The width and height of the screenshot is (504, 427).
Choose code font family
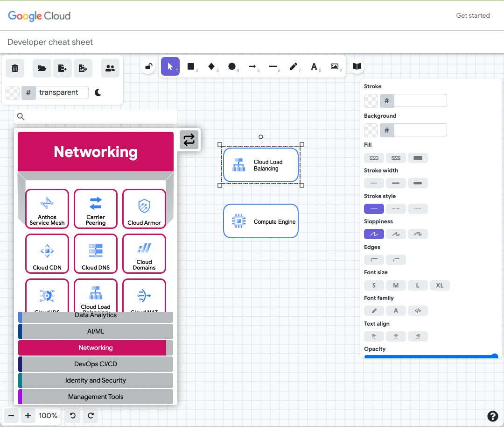(418, 311)
